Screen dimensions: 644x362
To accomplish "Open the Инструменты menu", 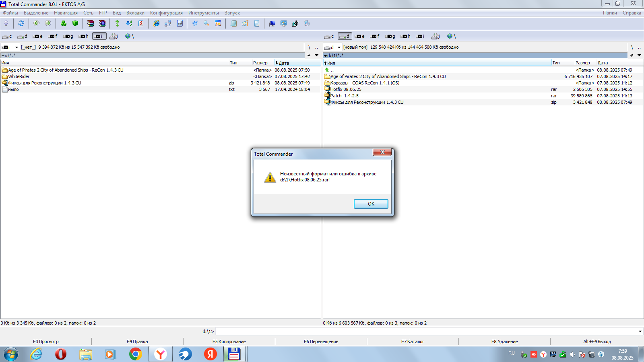I will tap(204, 13).
